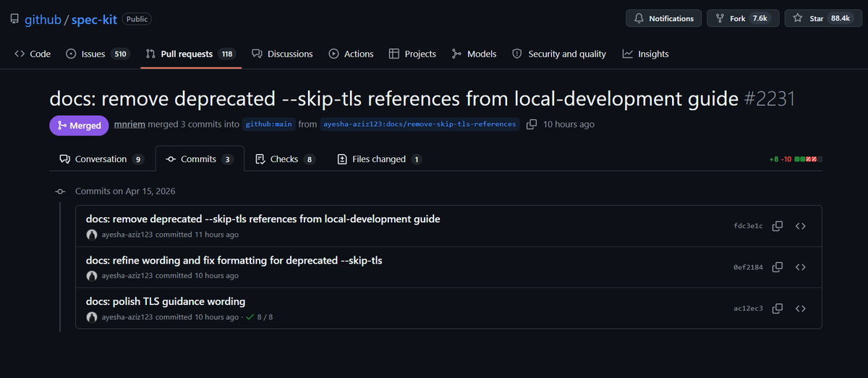
Task: Open the github organization link
Action: click(x=43, y=20)
